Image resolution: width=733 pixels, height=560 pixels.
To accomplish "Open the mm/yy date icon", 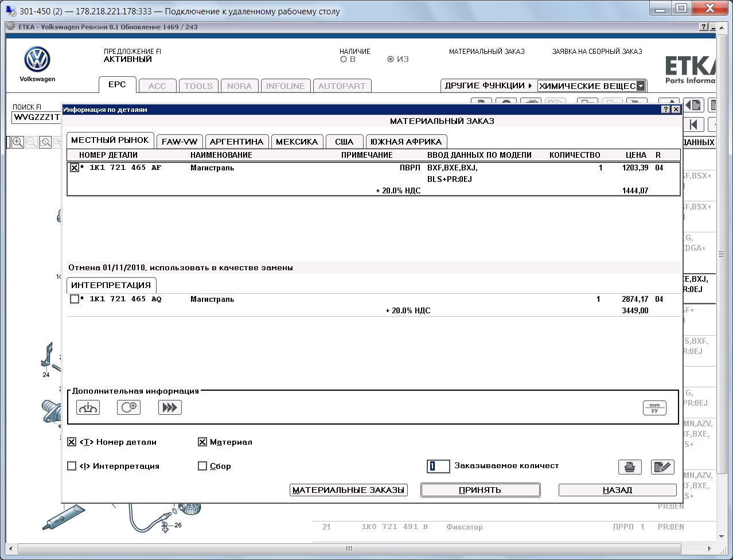I will coord(654,408).
